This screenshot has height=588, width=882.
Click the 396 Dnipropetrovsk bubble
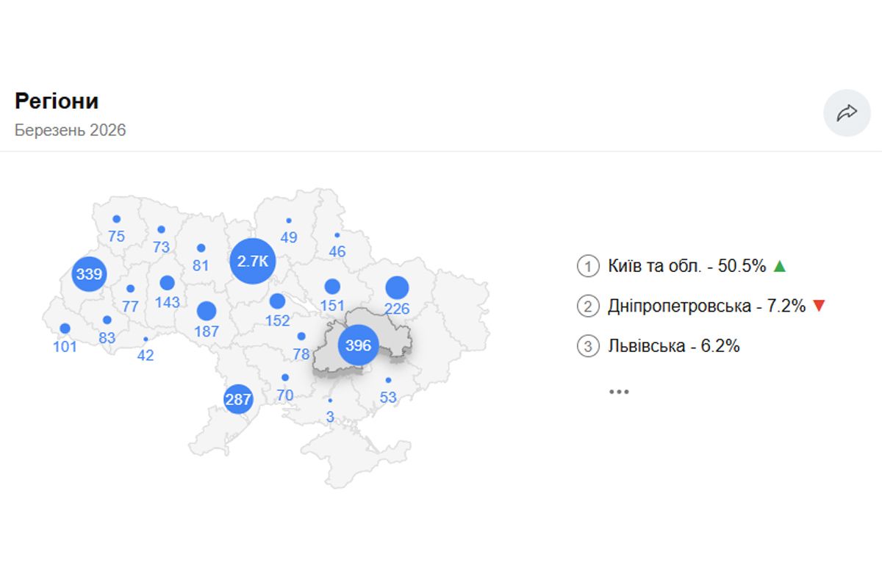(x=358, y=345)
